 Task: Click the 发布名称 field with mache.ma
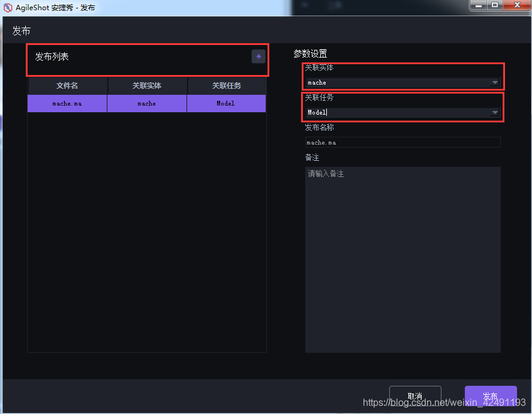pyautogui.click(x=402, y=143)
